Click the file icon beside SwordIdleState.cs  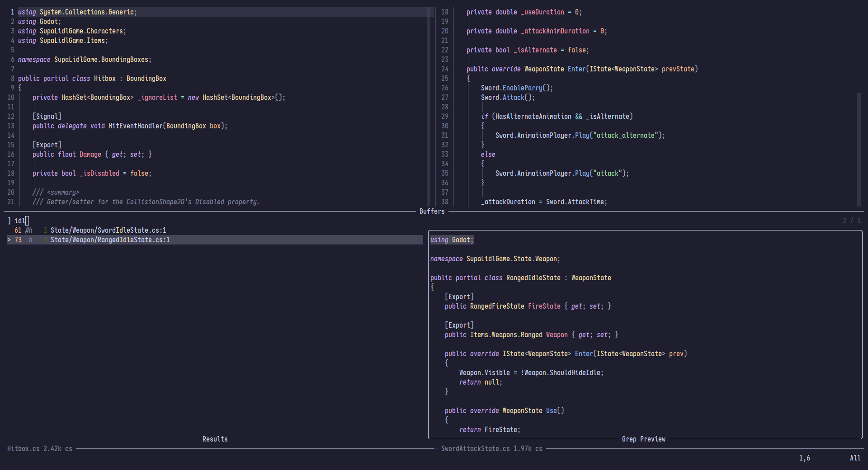click(x=45, y=230)
